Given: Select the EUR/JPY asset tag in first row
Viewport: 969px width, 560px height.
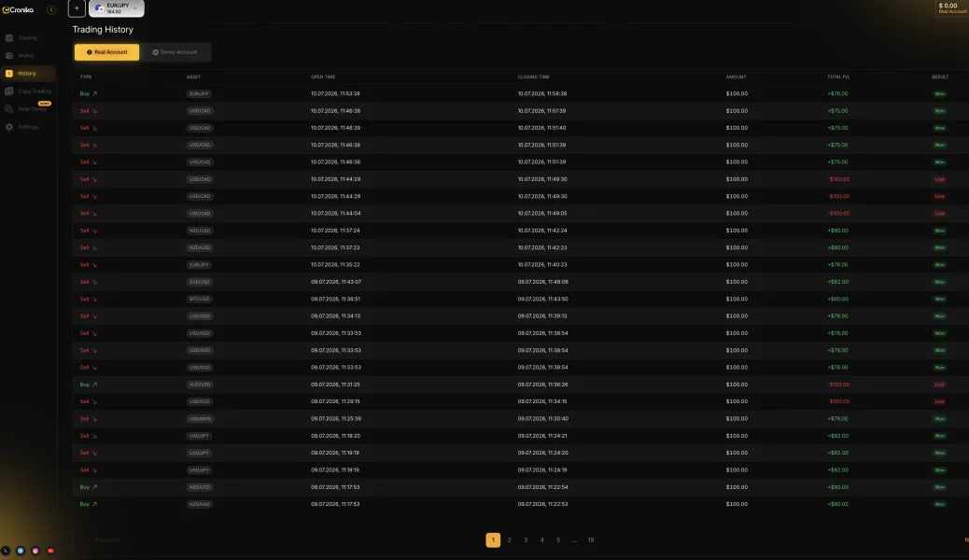Looking at the screenshot, I should point(199,94).
